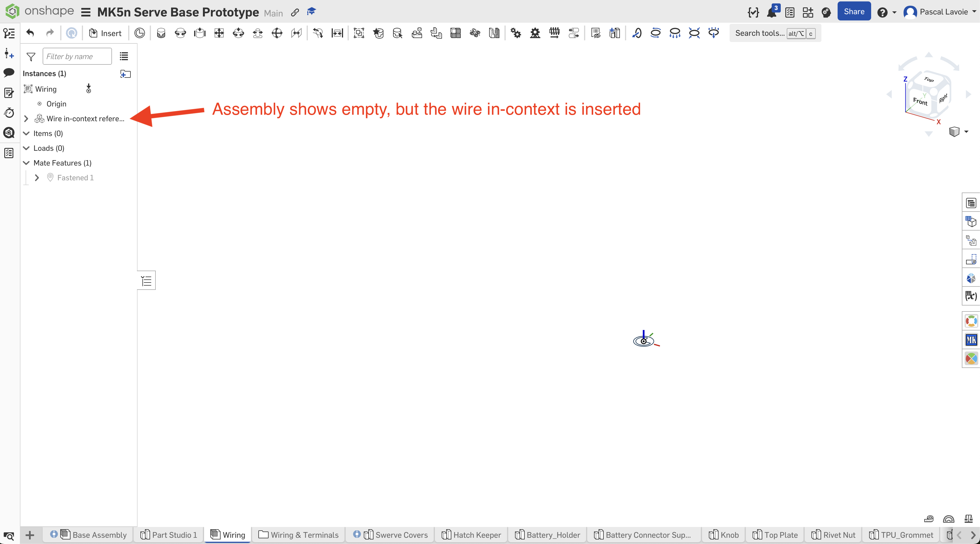Click the Undo arrow icon
This screenshot has height=544, width=980.
(x=30, y=33)
